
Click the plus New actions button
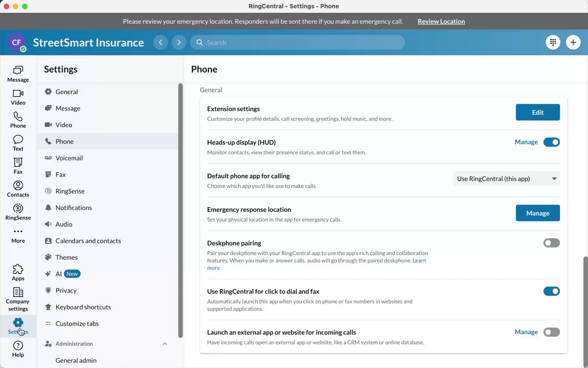click(x=573, y=42)
